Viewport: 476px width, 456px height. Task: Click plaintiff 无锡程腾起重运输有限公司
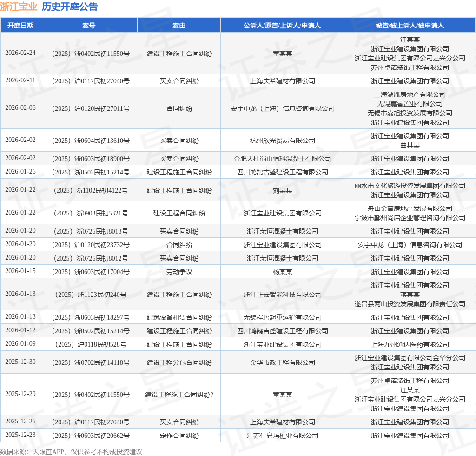coord(282,317)
